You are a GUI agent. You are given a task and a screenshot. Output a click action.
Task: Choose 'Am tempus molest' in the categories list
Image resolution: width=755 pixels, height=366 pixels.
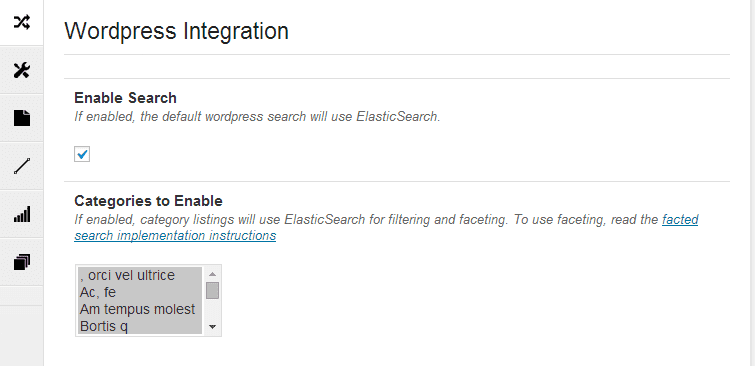140,309
